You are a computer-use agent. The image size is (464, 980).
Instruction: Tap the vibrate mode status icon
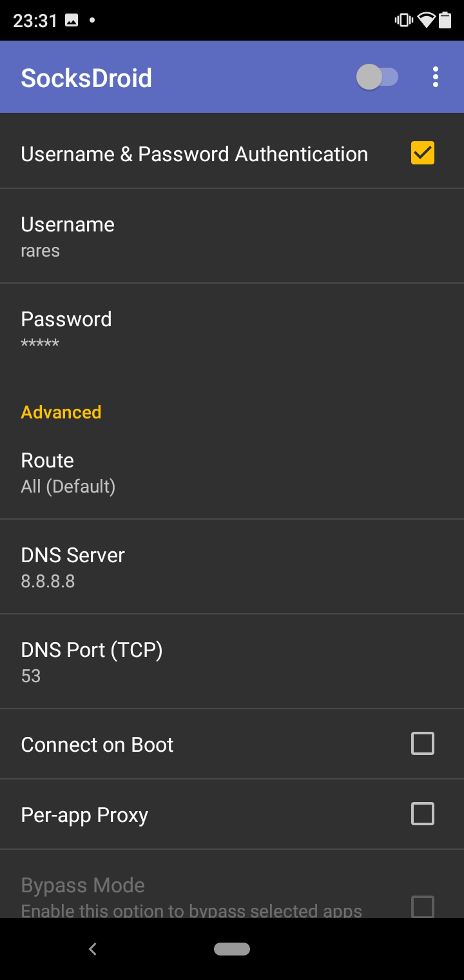(x=404, y=21)
